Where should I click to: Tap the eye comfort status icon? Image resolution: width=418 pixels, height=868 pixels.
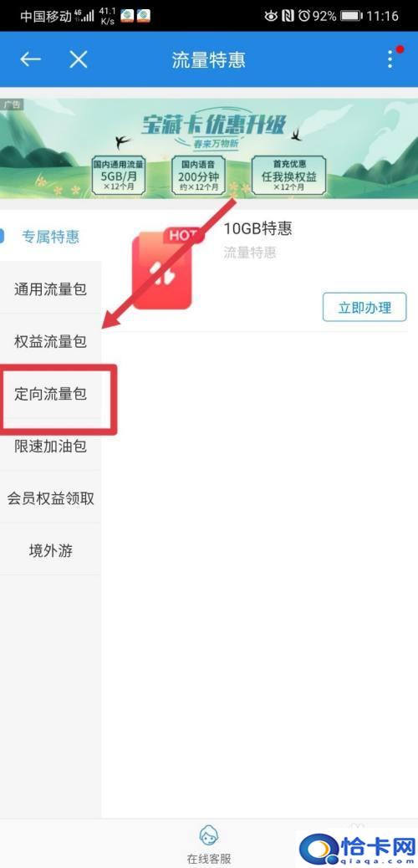tap(271, 16)
